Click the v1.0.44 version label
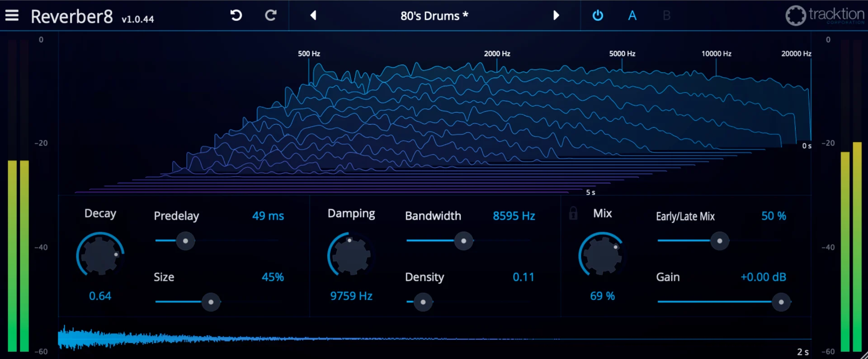The image size is (868, 359). 138,19
